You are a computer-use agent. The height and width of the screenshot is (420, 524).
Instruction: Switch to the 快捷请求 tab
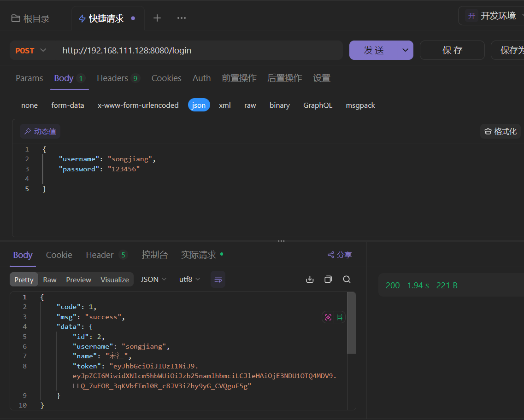pyautogui.click(x=106, y=19)
